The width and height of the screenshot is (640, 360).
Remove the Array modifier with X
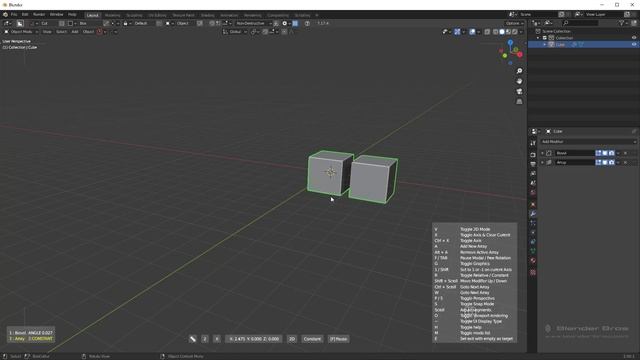(x=625, y=162)
